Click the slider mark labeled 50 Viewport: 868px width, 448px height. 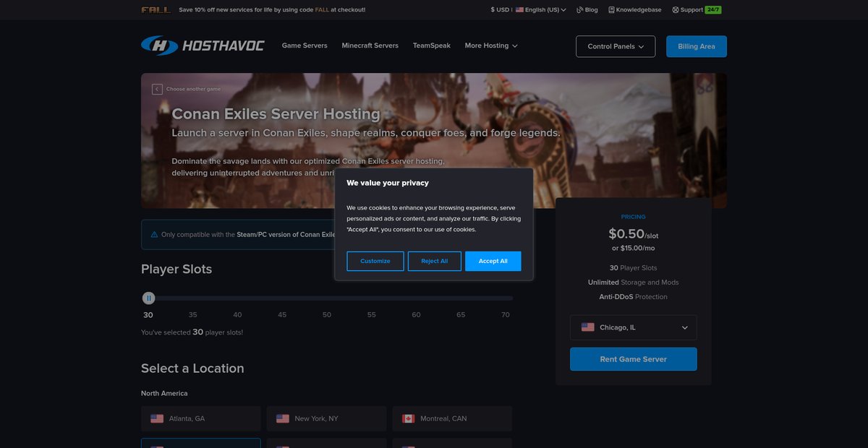tap(327, 315)
